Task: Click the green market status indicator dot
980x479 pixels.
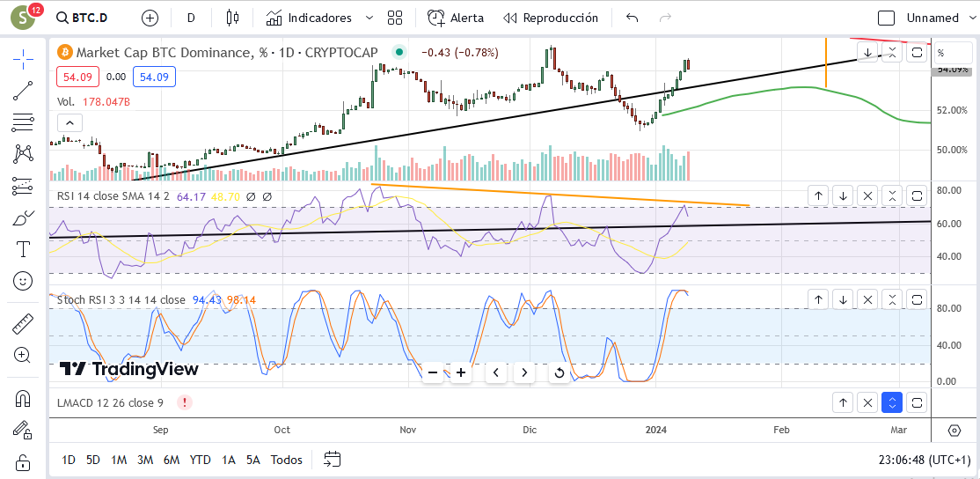Action: pyautogui.click(x=399, y=53)
